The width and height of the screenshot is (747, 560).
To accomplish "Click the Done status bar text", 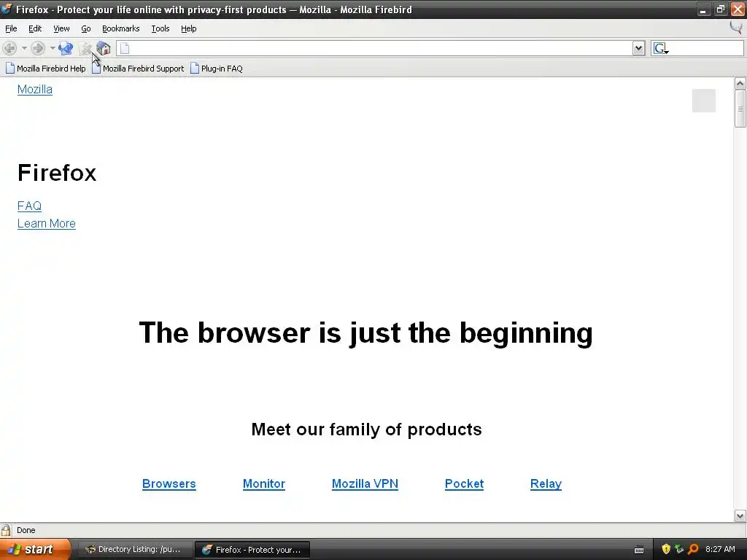I will 26,530.
